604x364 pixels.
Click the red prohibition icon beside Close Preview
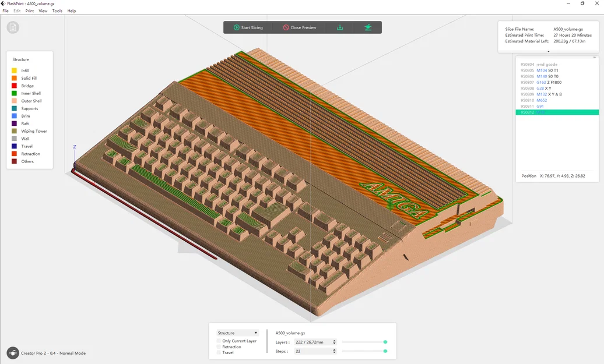click(x=285, y=27)
